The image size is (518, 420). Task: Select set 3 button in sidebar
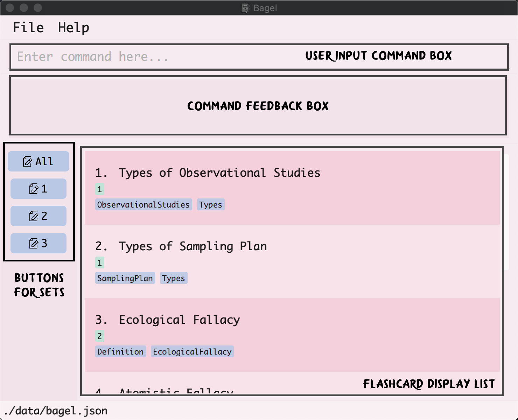coord(38,243)
